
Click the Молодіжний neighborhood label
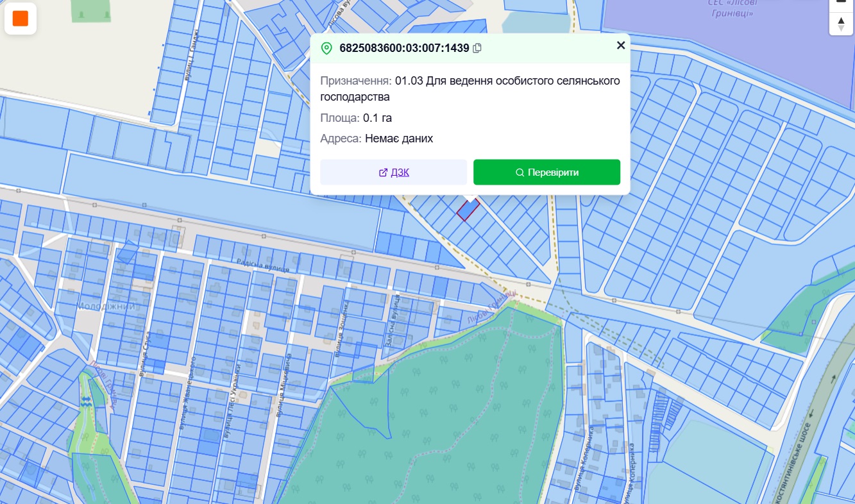pyautogui.click(x=106, y=307)
